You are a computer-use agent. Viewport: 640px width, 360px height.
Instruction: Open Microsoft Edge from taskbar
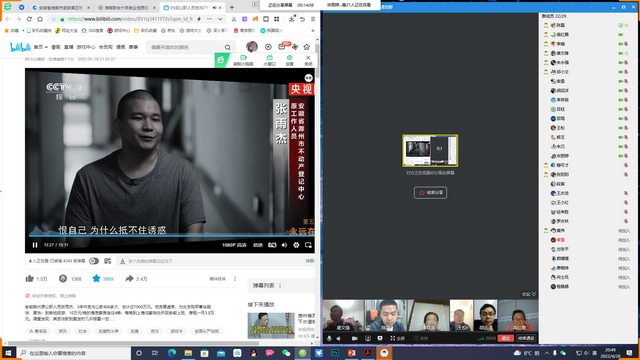click(x=172, y=353)
